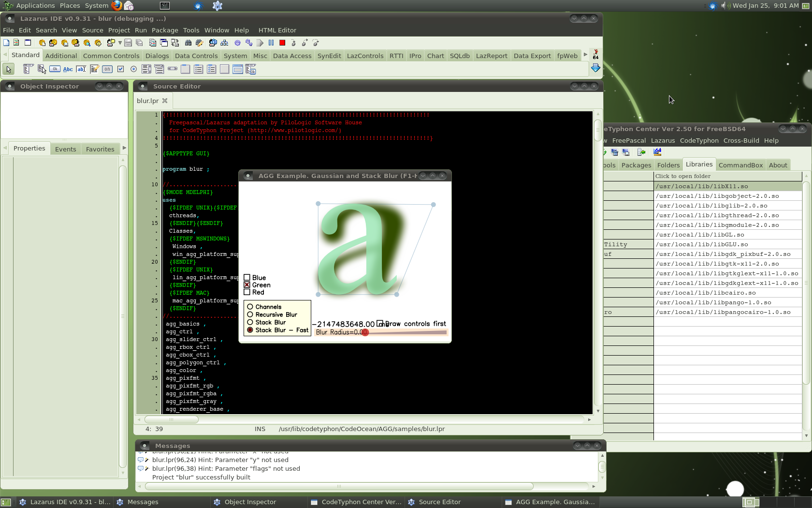
Task: Click the green Run arrow icon
Action: (260, 43)
